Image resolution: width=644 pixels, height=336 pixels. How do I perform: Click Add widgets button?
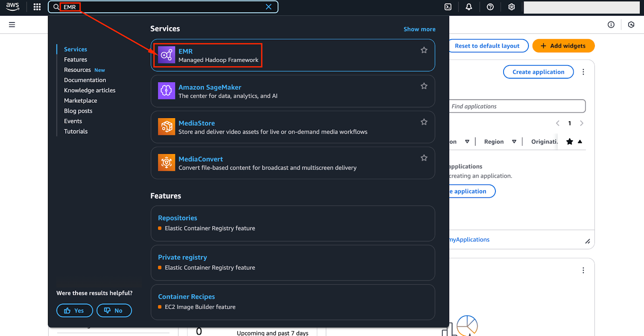[x=563, y=46]
